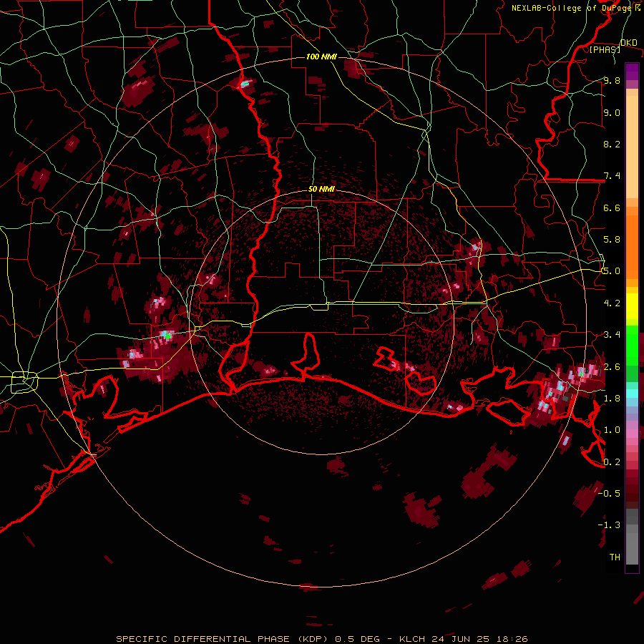644x644 pixels.
Task: Click the 1.8 value on the color scale
Action: tap(612, 398)
